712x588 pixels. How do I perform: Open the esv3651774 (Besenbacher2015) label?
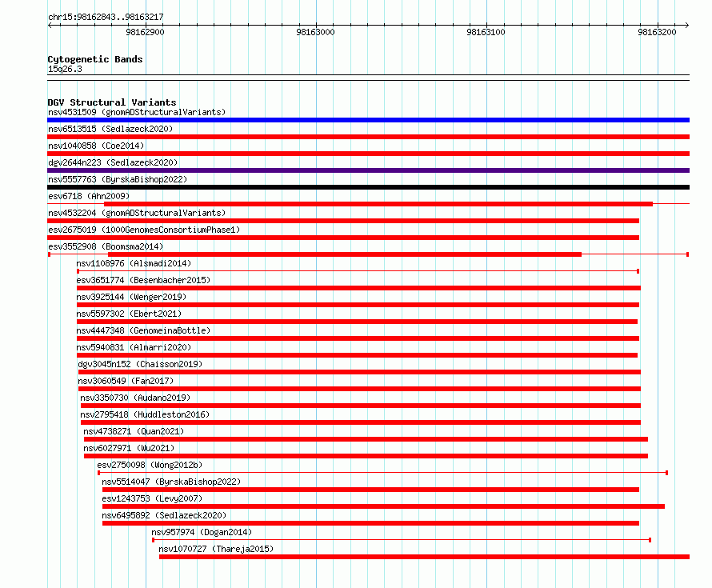pyautogui.click(x=143, y=280)
